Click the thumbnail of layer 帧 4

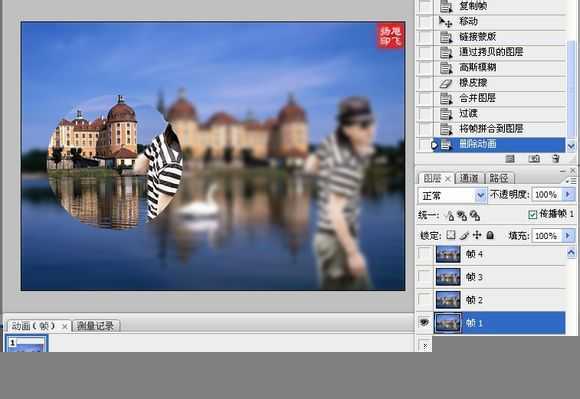point(448,254)
